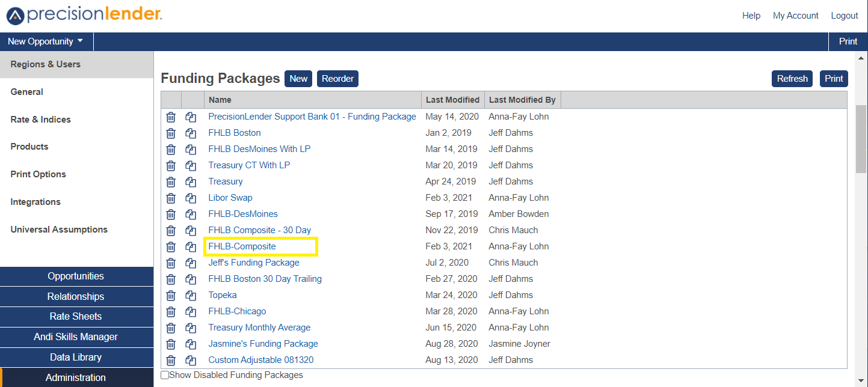Image resolution: width=868 pixels, height=387 pixels.
Task: Delete the FHLB-DesMoines package
Action: [171, 214]
